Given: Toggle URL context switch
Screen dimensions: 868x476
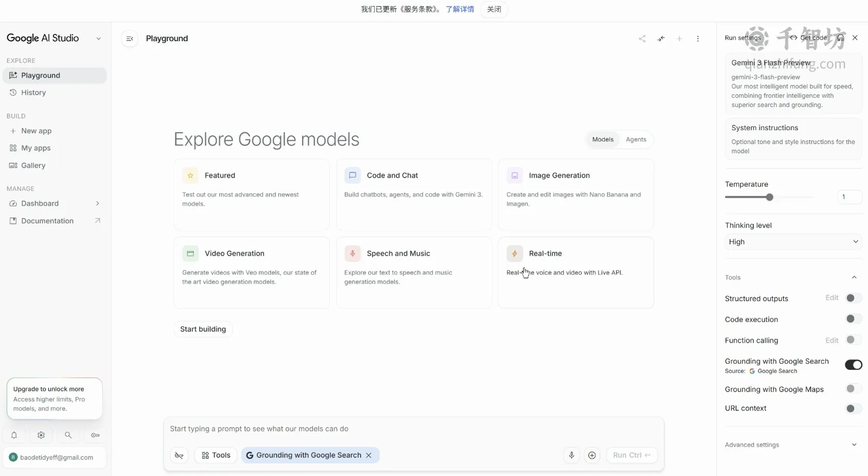Looking at the screenshot, I should coord(853,409).
